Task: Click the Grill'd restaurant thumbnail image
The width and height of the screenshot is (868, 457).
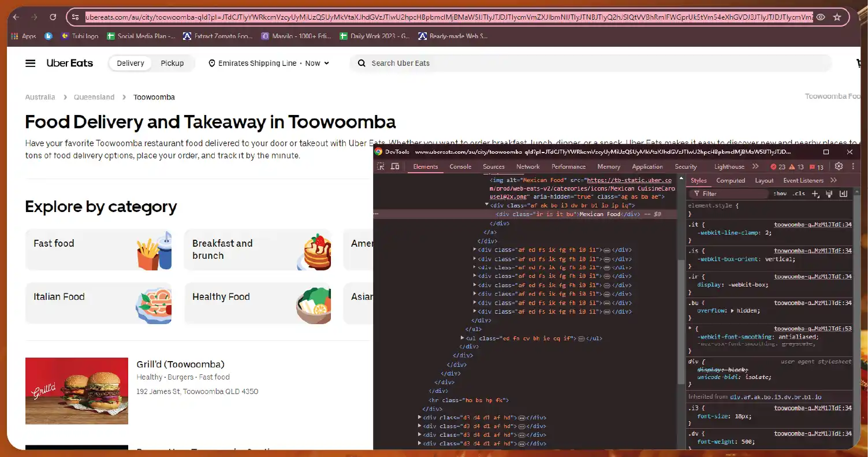Action: click(x=77, y=391)
